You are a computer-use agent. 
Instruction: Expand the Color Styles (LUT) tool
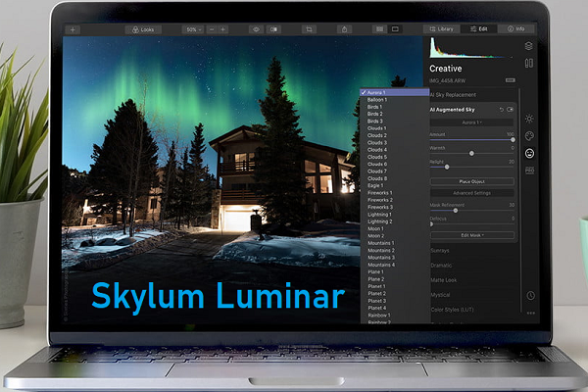tap(452, 310)
